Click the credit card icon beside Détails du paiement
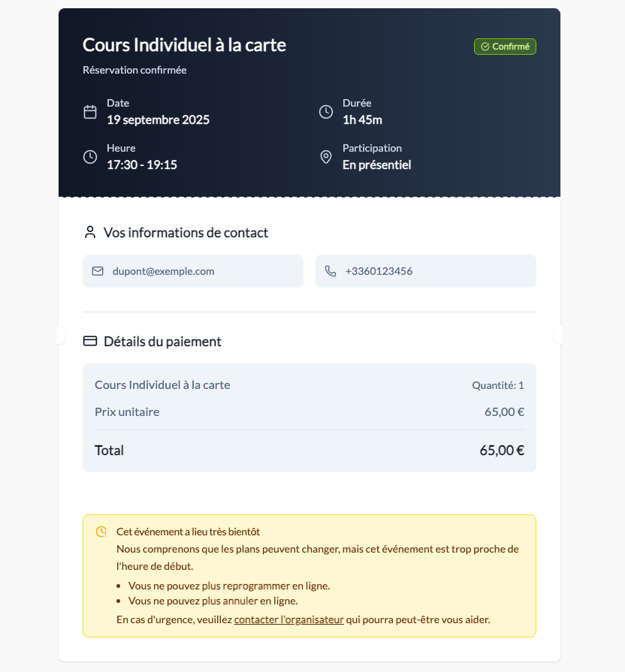625x672 pixels. pos(90,341)
